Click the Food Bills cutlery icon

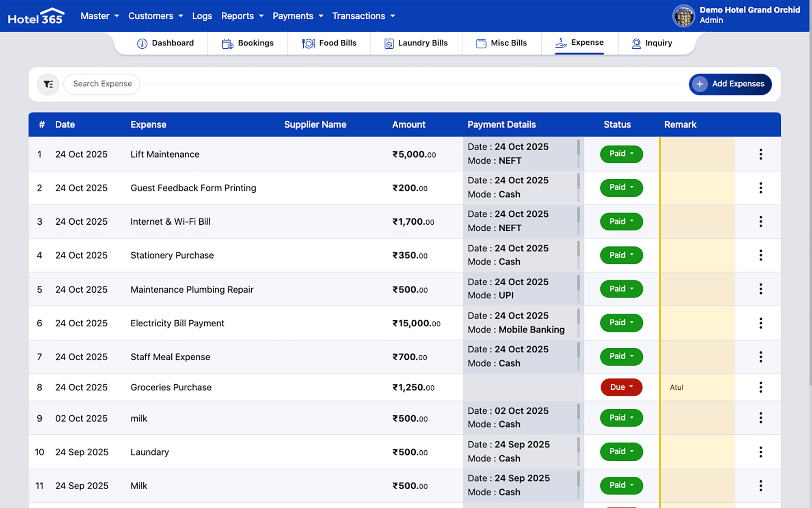click(308, 43)
